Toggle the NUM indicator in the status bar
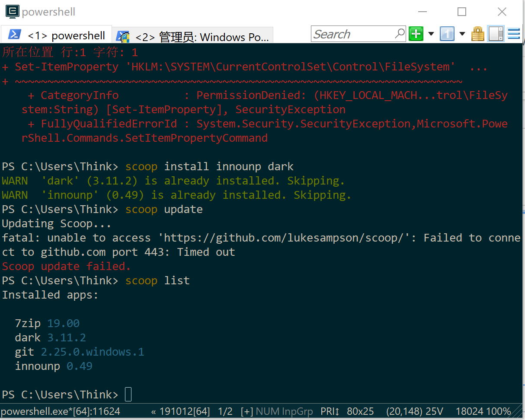This screenshot has height=420, width=525. coord(267,411)
